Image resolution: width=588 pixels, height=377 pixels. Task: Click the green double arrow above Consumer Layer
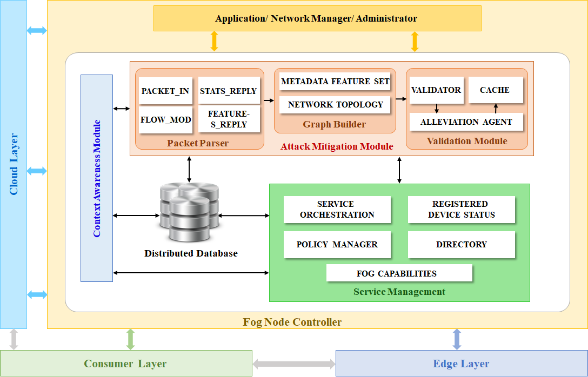[x=130, y=339]
